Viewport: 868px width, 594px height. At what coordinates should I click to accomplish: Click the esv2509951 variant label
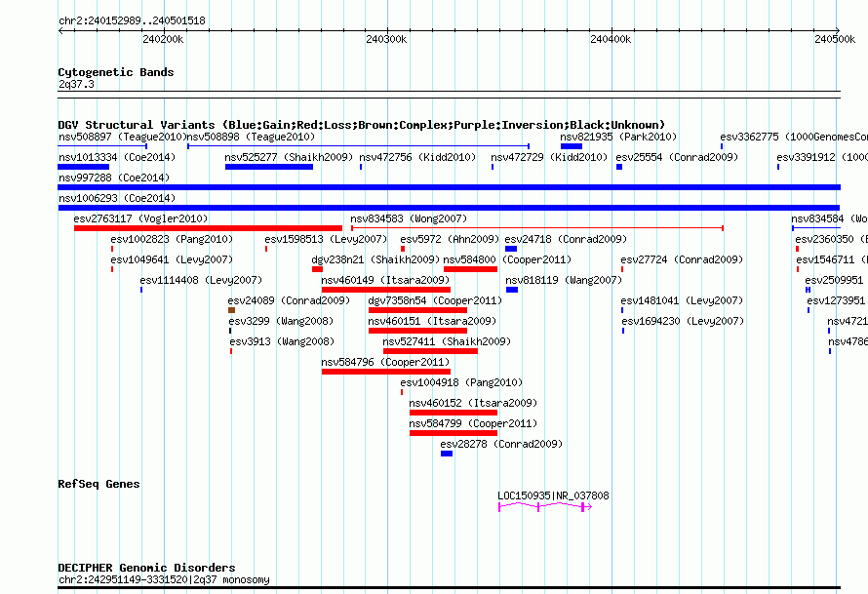pyautogui.click(x=834, y=280)
